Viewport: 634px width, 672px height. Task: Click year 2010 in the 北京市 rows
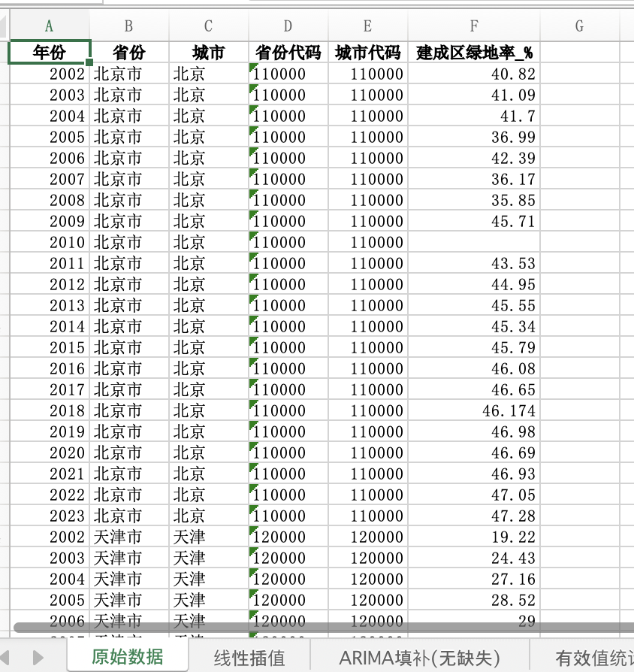coord(50,242)
